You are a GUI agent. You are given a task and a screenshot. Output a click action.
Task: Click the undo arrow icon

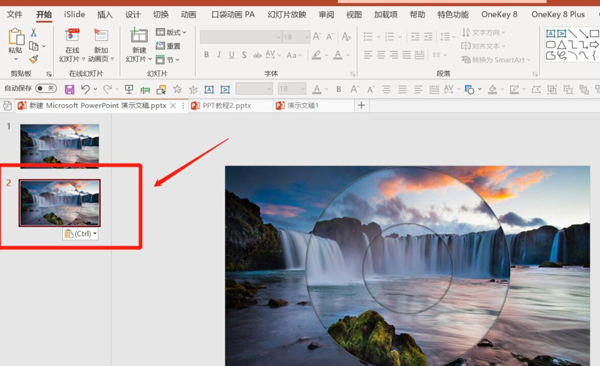[x=85, y=90]
